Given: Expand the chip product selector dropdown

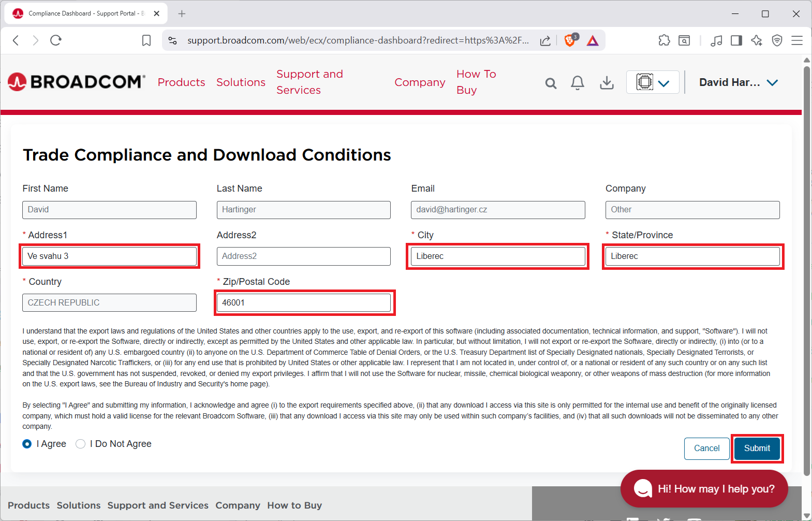Looking at the screenshot, I should tap(653, 82).
